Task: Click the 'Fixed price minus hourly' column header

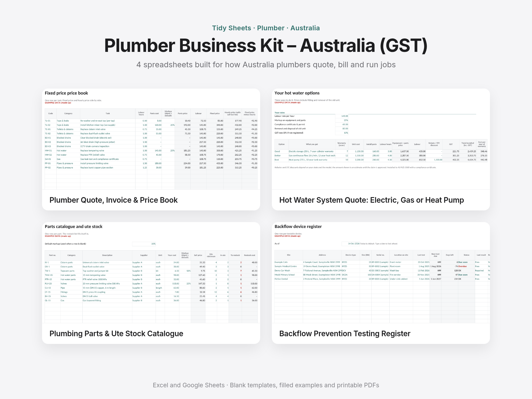Action: tap(250, 114)
